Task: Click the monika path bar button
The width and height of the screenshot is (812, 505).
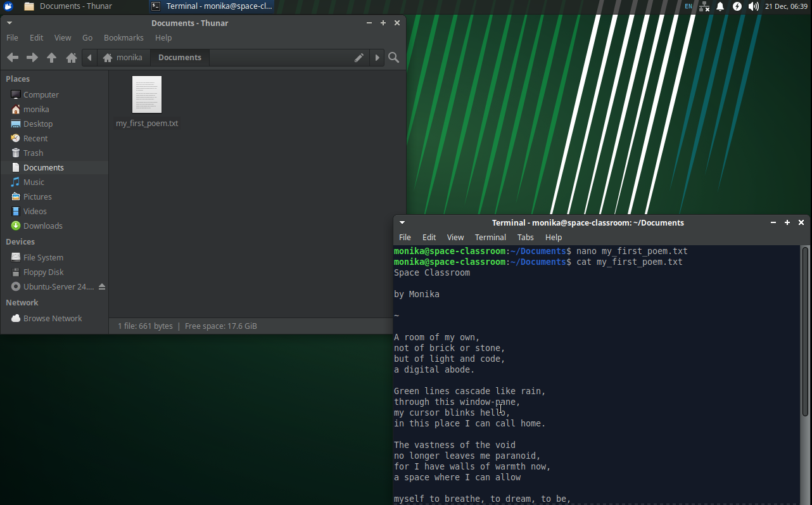Action: click(124, 58)
